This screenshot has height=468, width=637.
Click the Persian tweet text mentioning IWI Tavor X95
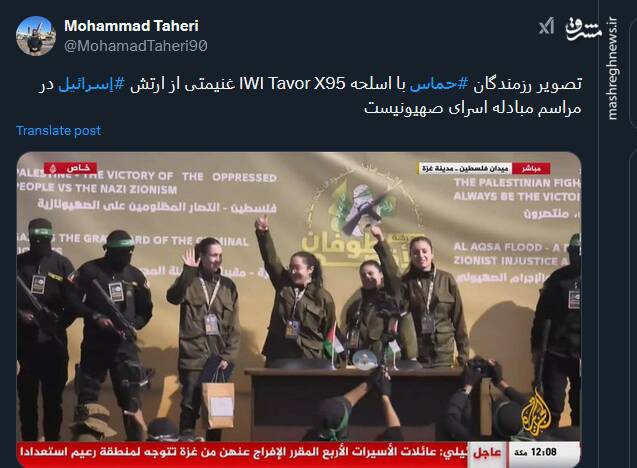click(x=310, y=96)
